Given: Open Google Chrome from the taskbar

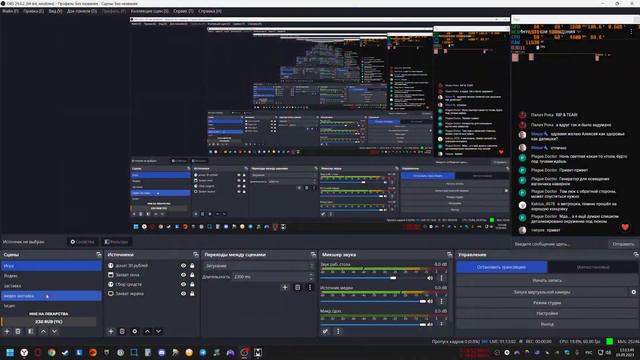Looking at the screenshot, I should point(51,352).
